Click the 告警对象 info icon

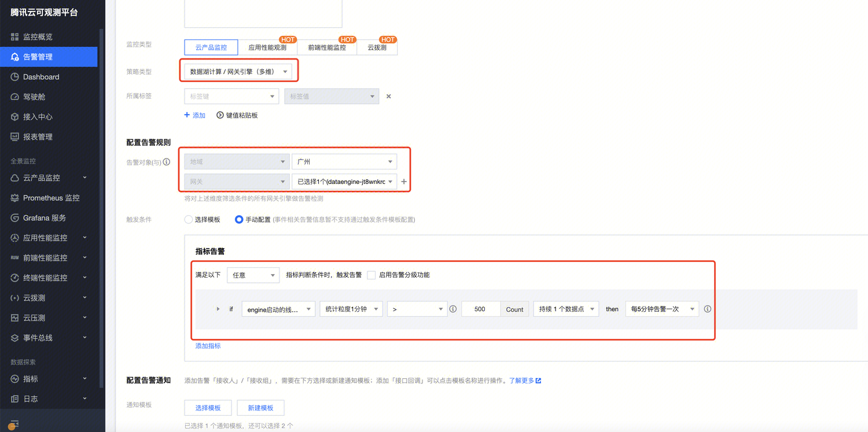tap(167, 163)
